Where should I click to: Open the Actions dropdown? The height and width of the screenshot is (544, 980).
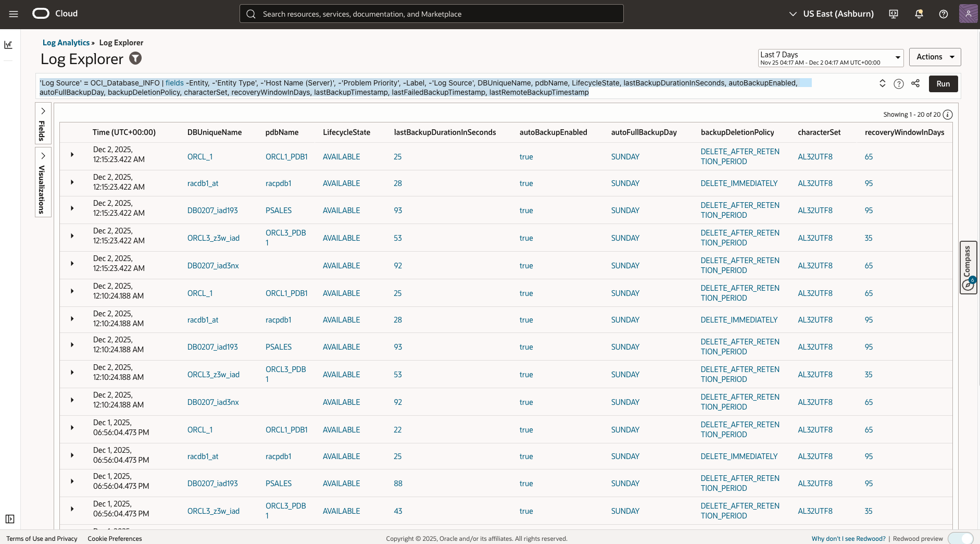934,57
